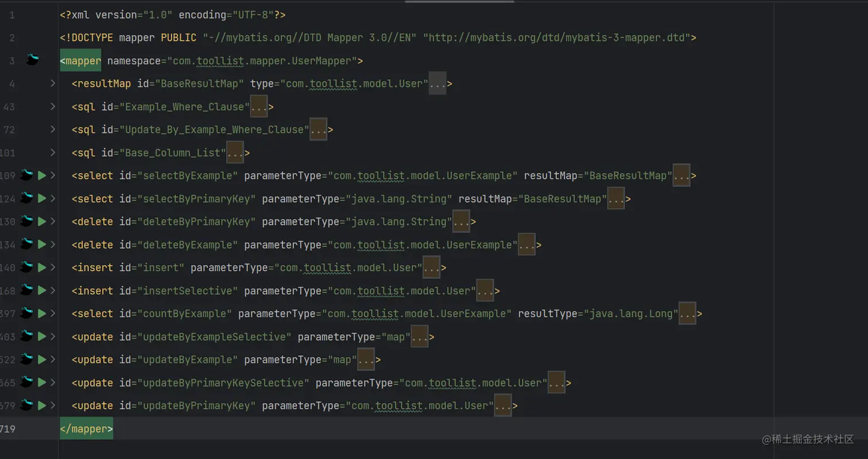This screenshot has height=459, width=868.
Task: Click the MyBatis gutter icon for insertSelective
Action: [27, 290]
